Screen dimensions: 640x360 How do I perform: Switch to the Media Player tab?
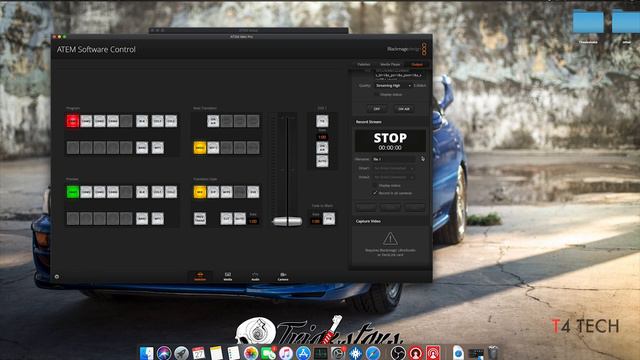point(390,64)
